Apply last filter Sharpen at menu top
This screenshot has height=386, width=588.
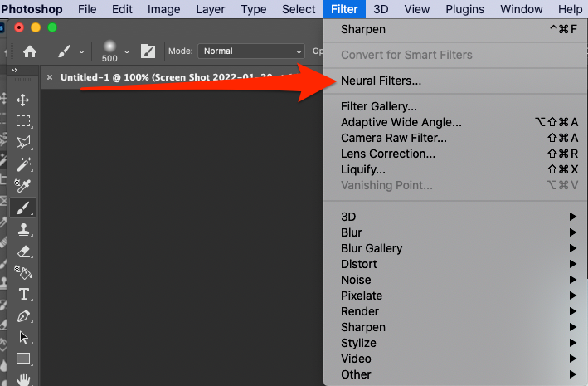pos(455,29)
